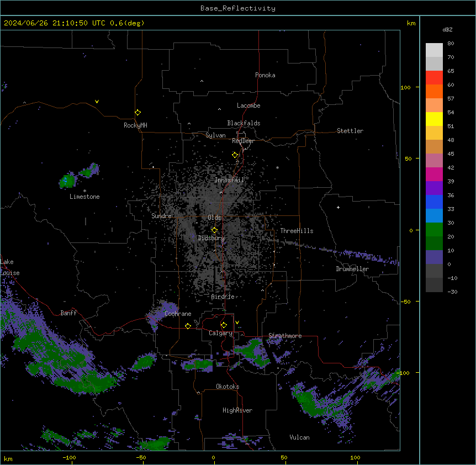Select the bright green 20-30 dBZ swatch

pos(434,230)
